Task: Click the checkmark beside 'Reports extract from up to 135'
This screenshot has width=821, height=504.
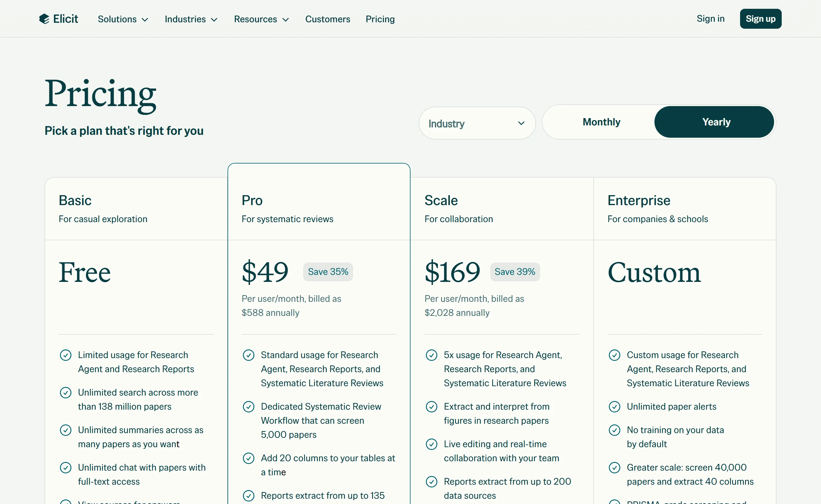Action: click(x=248, y=496)
